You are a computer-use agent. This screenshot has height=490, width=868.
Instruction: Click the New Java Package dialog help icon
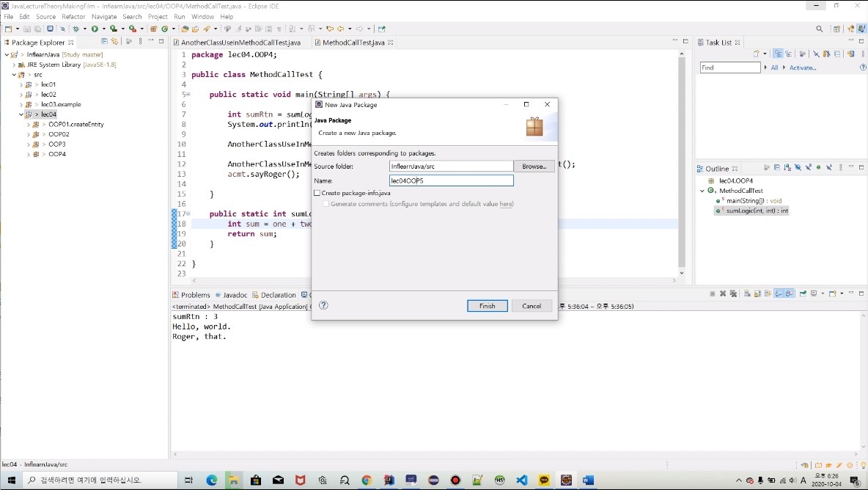[324, 305]
